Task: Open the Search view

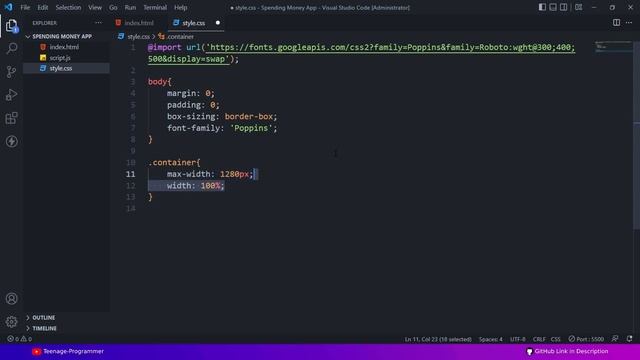Action: [x=11, y=49]
